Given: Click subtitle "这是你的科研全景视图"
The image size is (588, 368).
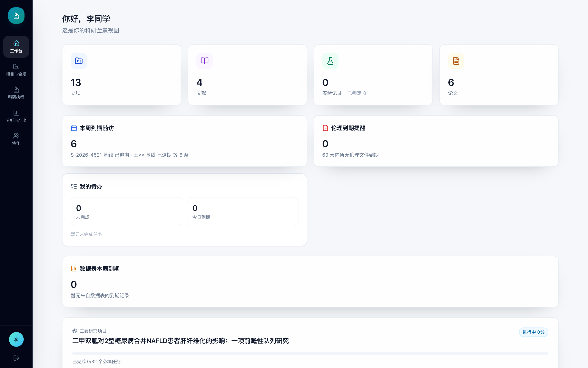Looking at the screenshot, I should (91, 30).
